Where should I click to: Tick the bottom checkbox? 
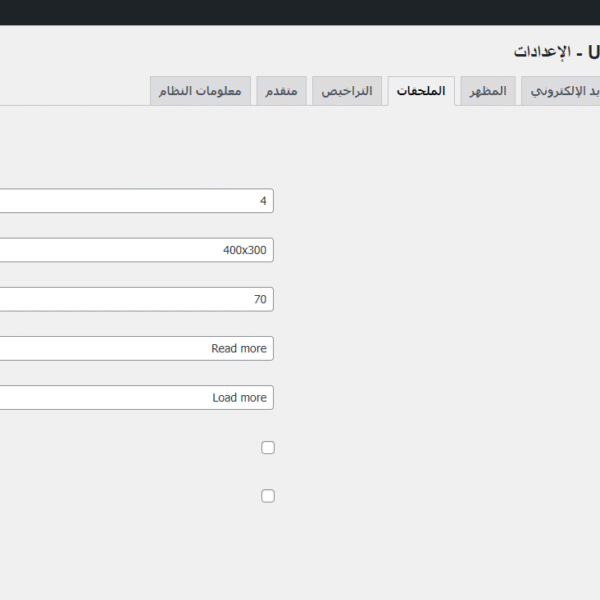[268, 496]
